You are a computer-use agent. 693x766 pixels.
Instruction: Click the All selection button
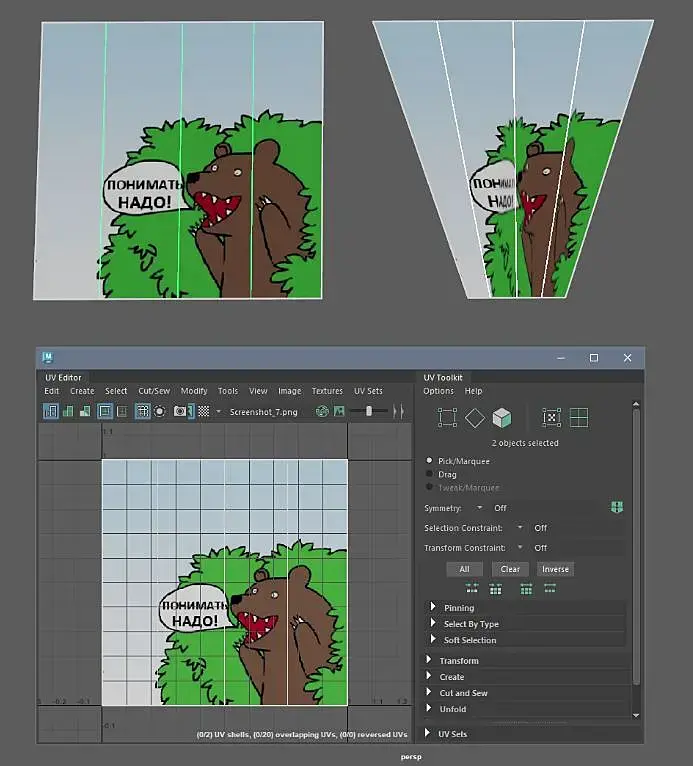[464, 569]
